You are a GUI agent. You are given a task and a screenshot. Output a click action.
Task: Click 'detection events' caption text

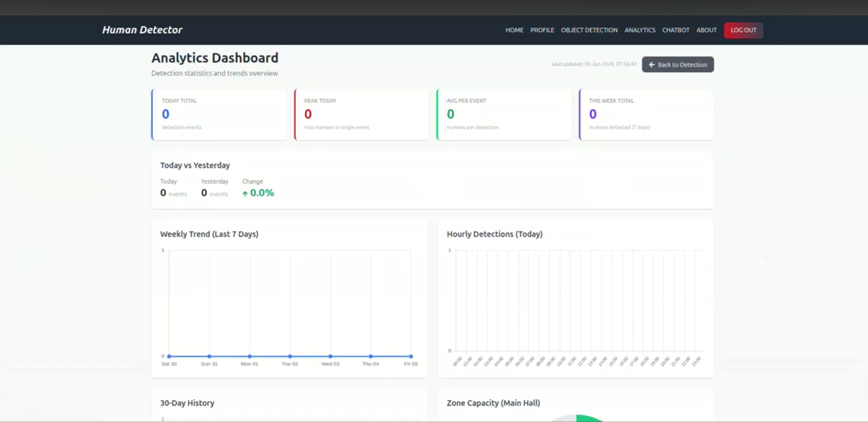click(x=182, y=127)
